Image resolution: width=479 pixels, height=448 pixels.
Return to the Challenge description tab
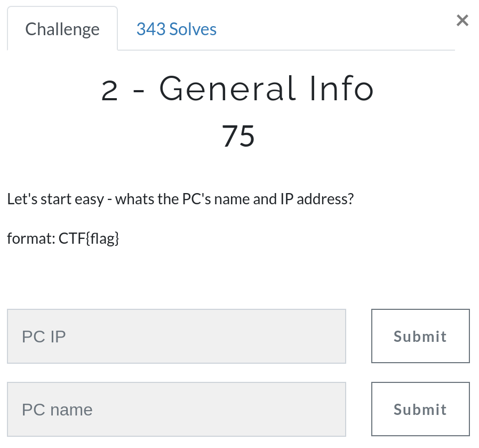62,29
